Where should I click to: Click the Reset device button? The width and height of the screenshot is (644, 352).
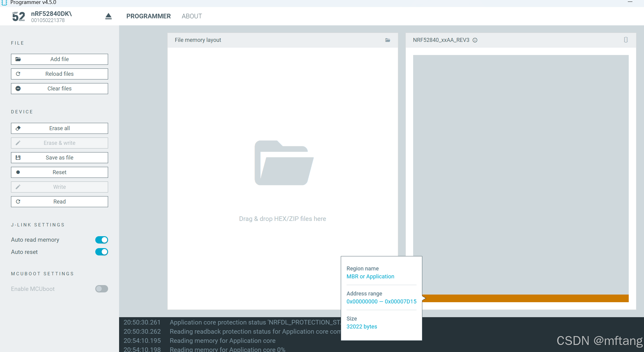click(60, 172)
